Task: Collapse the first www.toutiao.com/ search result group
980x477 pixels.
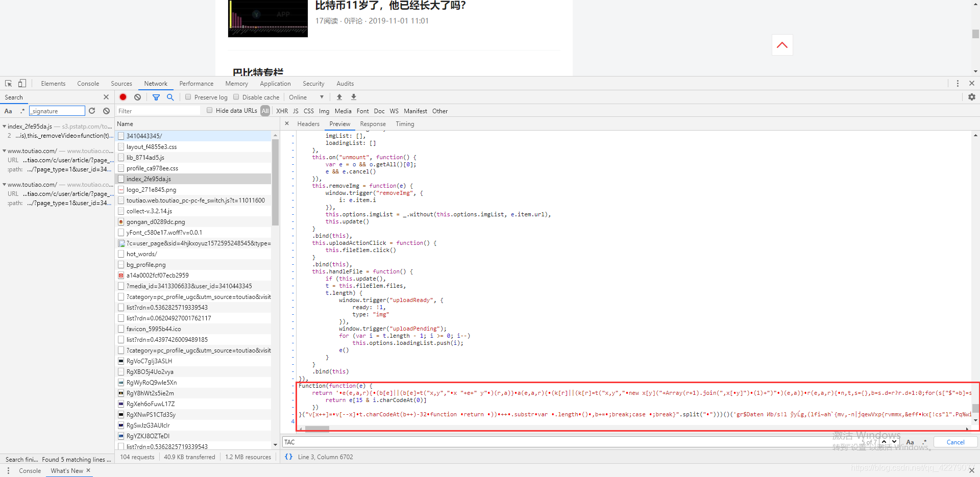Action: tap(4, 150)
